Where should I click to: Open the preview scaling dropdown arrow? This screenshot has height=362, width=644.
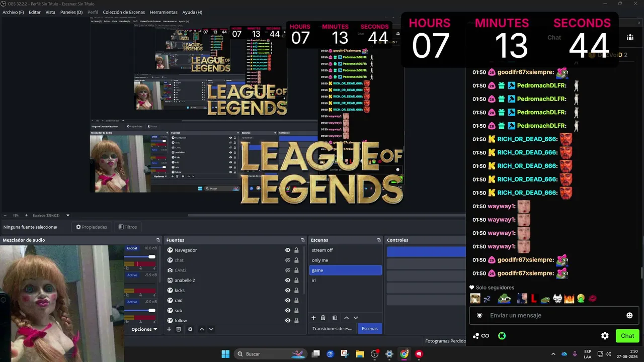tap(68, 215)
